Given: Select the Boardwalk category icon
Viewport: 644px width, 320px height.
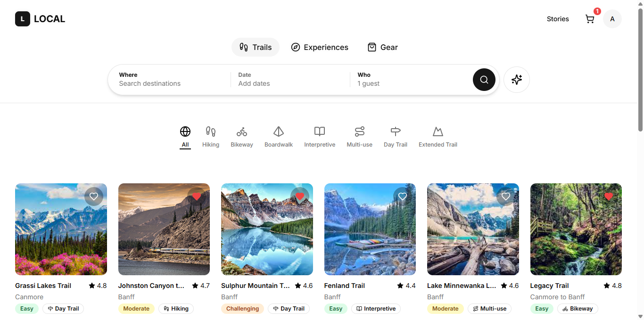Looking at the screenshot, I should click(279, 131).
